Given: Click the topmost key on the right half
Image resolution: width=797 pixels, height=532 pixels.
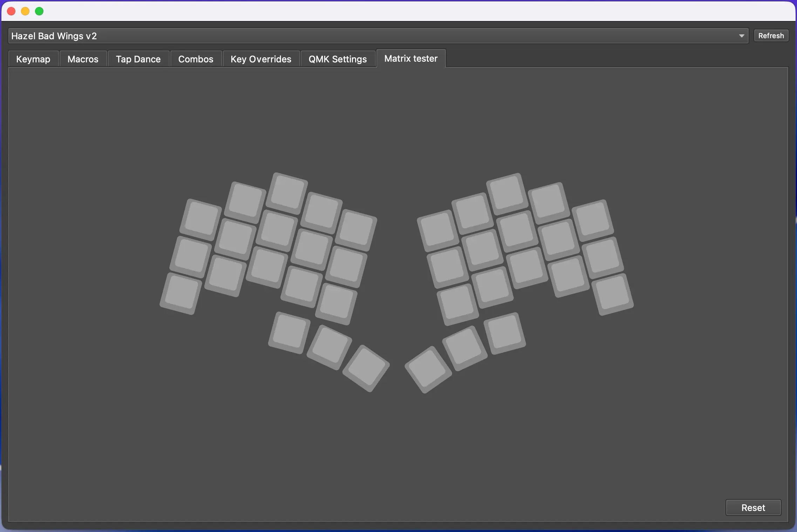Looking at the screenshot, I should (x=506, y=193).
